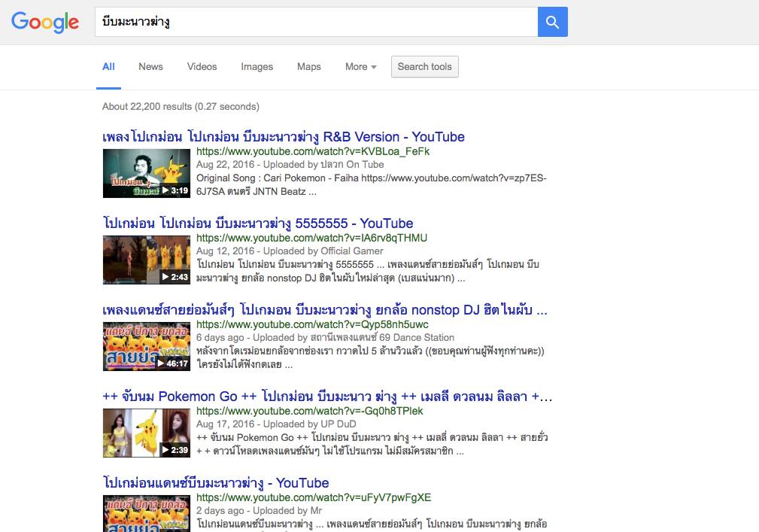This screenshot has height=532, width=759.
Task: Expand the More dropdown menu
Action: click(x=360, y=67)
